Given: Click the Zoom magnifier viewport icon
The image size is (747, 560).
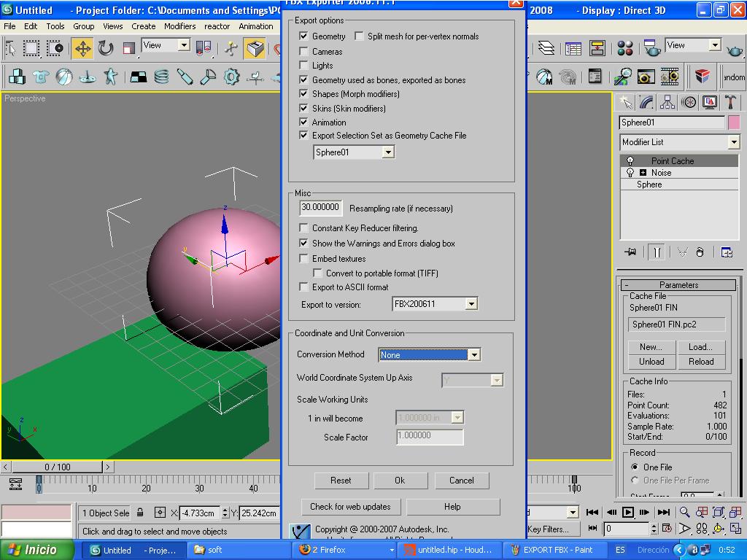Looking at the screenshot, I should click(684, 512).
